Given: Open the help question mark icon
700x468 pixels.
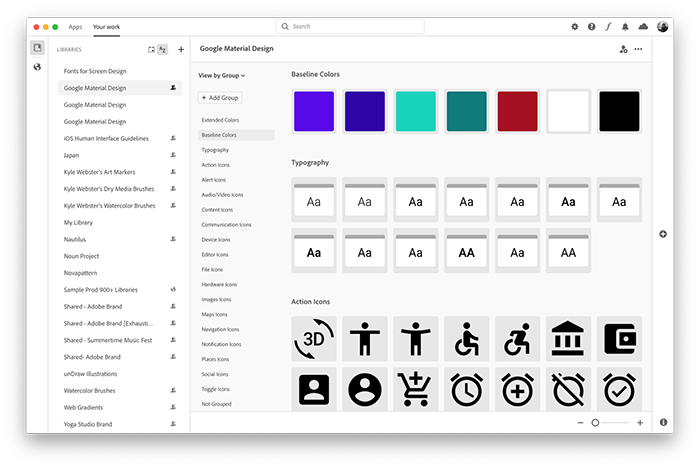Looking at the screenshot, I should (x=592, y=27).
